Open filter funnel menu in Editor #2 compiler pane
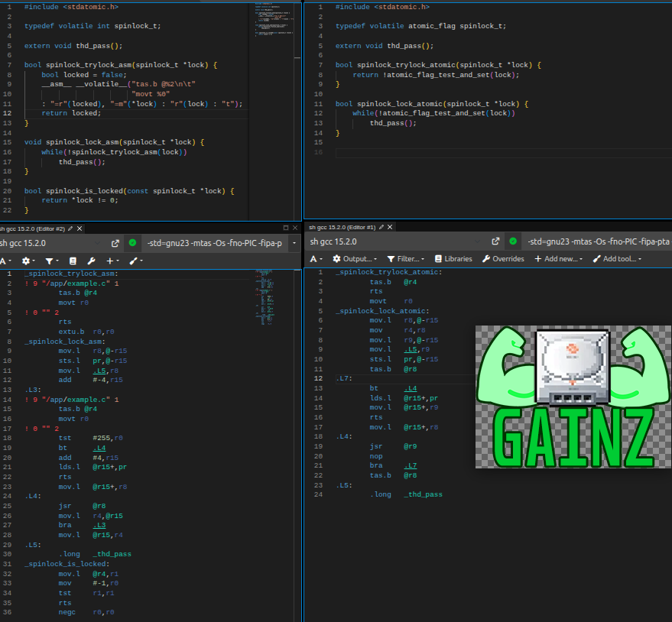672x622 pixels. point(52,261)
